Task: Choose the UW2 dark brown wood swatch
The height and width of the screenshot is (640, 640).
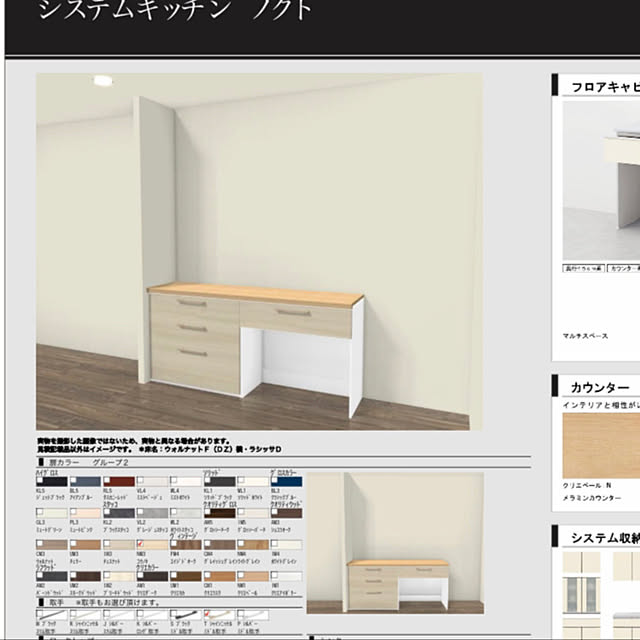Action: coord(85,576)
